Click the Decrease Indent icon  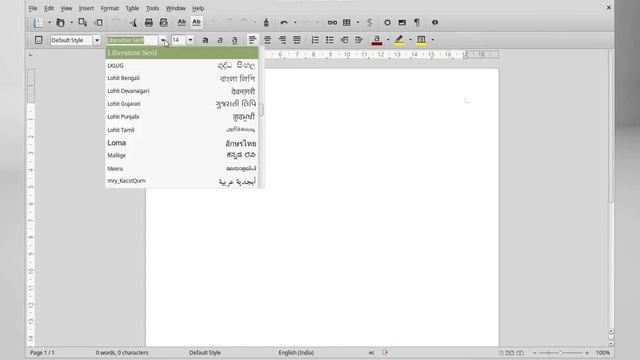pos(344,40)
